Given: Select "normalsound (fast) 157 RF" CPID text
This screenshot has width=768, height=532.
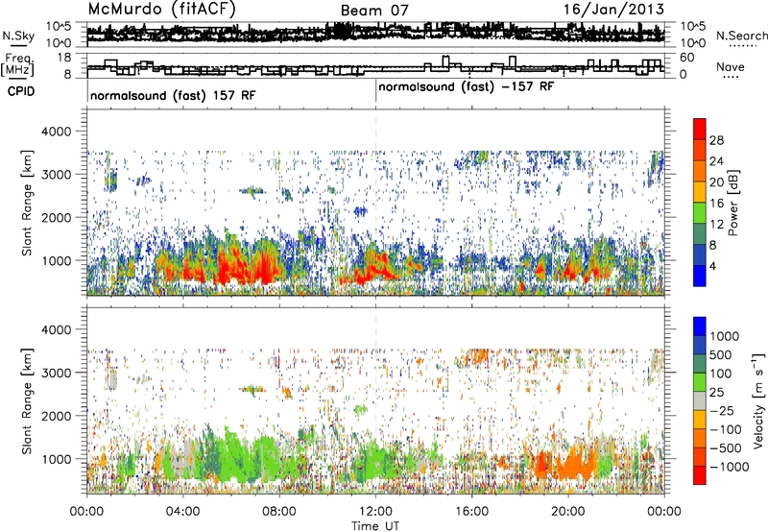Looking at the screenshot, I should 173,95.
